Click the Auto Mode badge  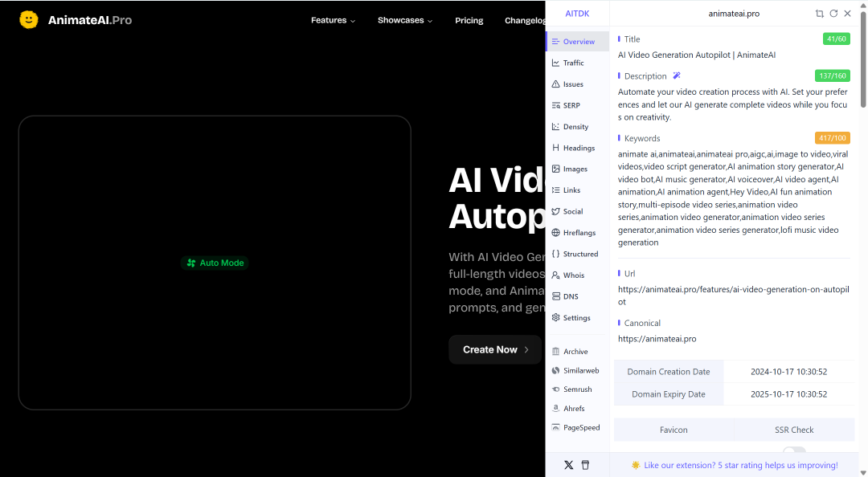(x=215, y=263)
